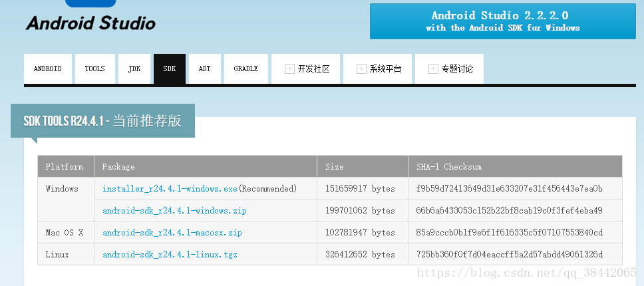Click the size 326412652 bytes
644x286 pixels.
point(360,255)
